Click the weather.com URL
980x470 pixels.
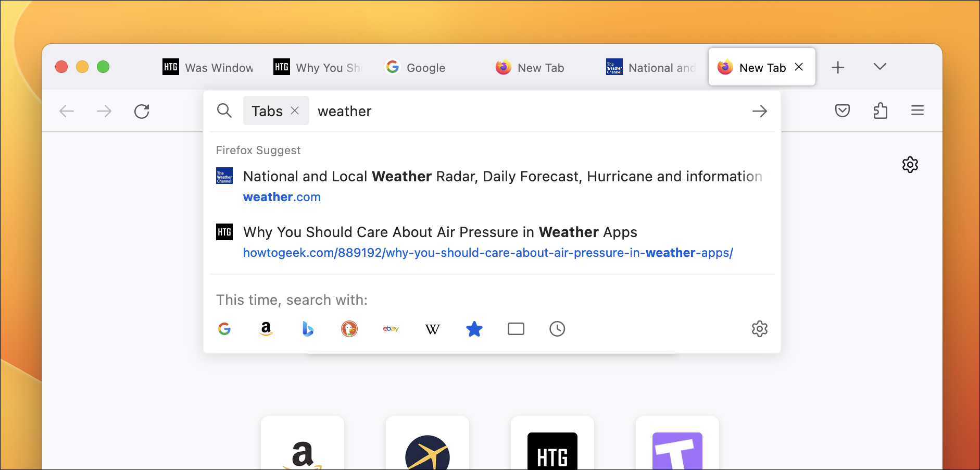click(x=282, y=197)
